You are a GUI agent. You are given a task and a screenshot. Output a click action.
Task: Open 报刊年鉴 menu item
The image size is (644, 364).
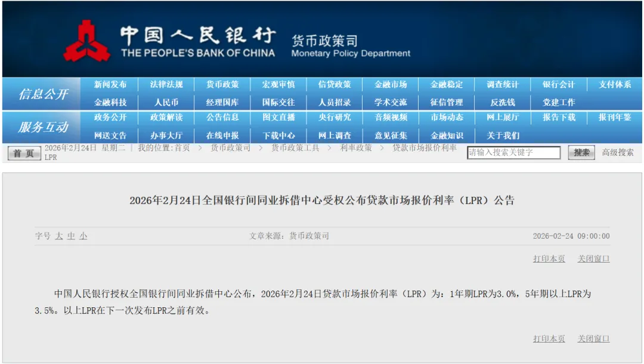pos(615,117)
